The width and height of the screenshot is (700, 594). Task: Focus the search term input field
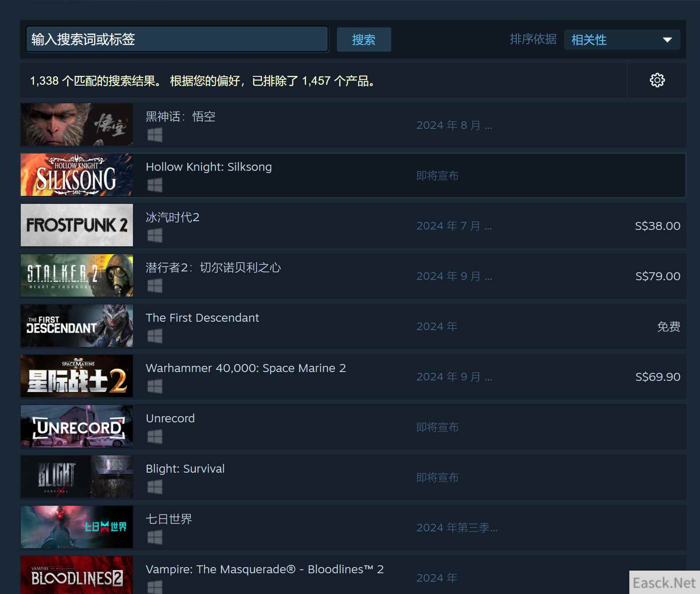177,39
